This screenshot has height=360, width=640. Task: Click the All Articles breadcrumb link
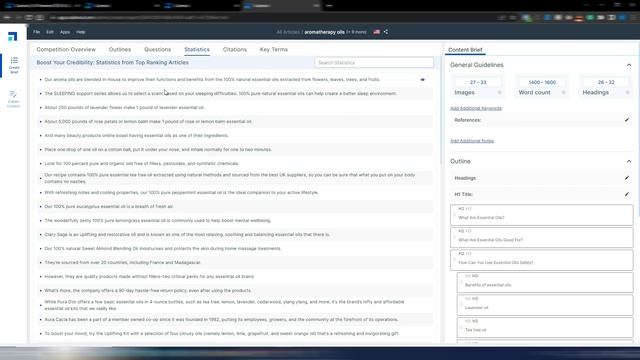[x=288, y=32]
